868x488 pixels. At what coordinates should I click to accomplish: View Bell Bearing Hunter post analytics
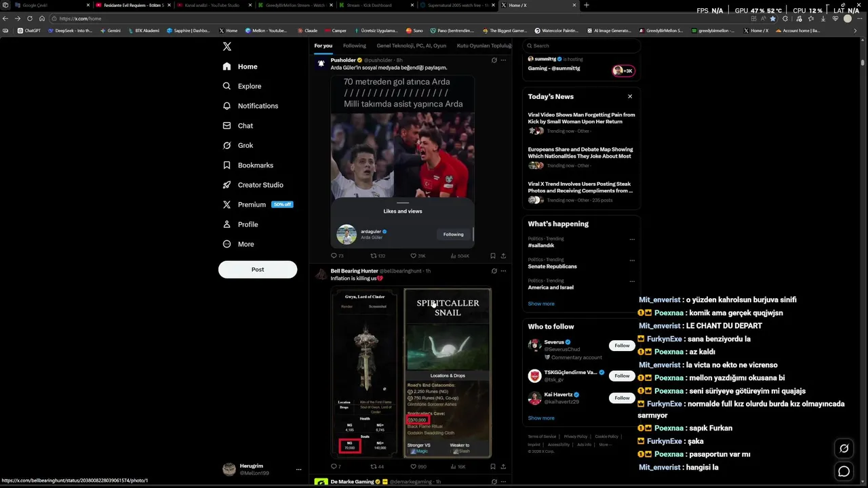[458, 466]
